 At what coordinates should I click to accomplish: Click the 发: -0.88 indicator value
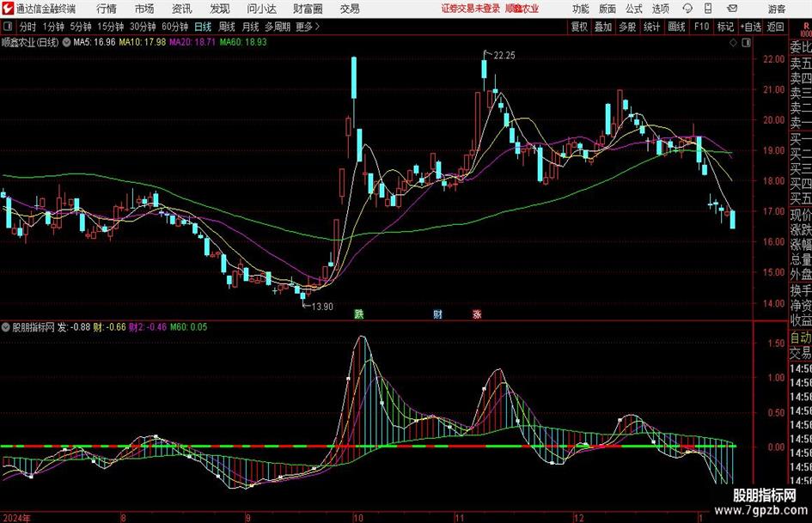tap(74, 327)
